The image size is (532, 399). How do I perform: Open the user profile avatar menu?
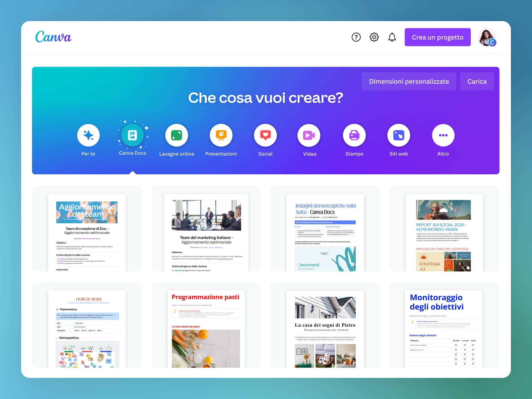487,37
